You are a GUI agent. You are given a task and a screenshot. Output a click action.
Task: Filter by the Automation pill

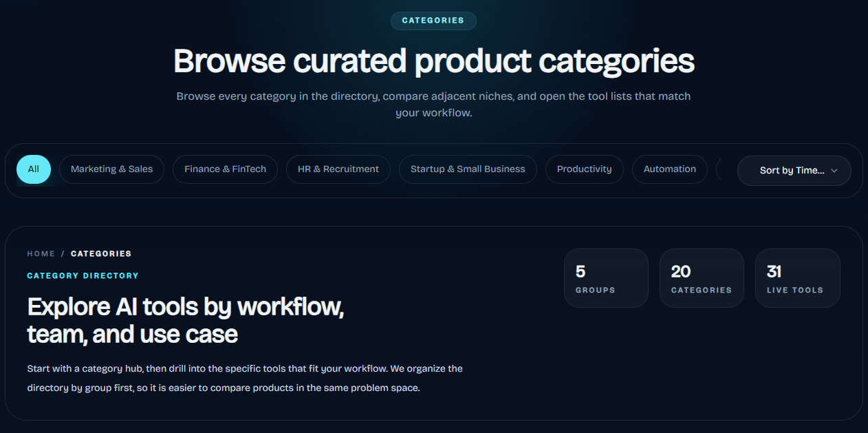[669, 169]
